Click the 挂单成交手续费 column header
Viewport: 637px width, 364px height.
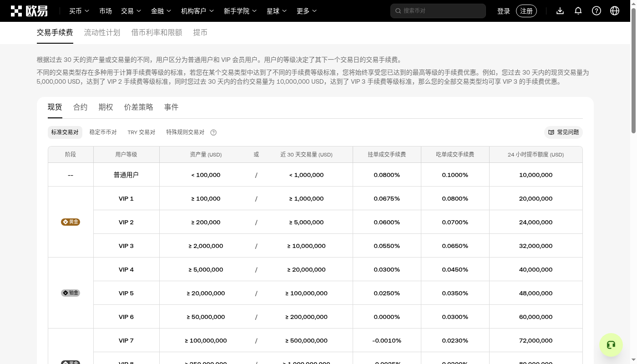[387, 155]
